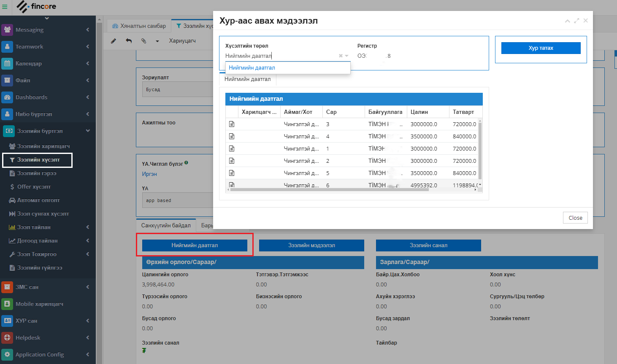Screen dimensions: 617x364
Task: Expand the Messaging menu chevron
Action: 88,30
